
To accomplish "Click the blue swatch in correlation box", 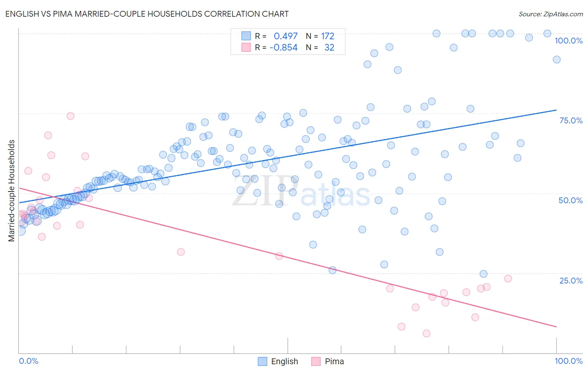I will coord(246,36).
